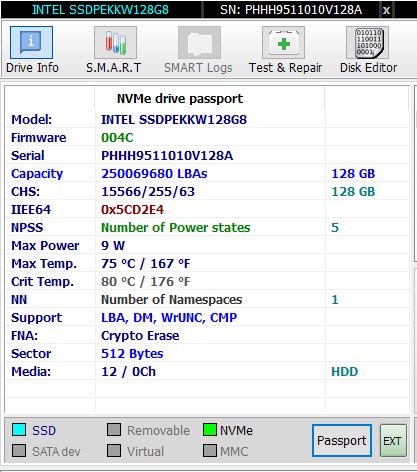Select the CHS value 15566/255/63

[x=148, y=192]
